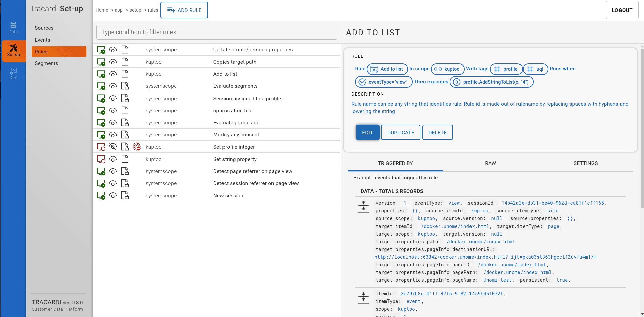Open the SETTINGS tab

coord(585,163)
